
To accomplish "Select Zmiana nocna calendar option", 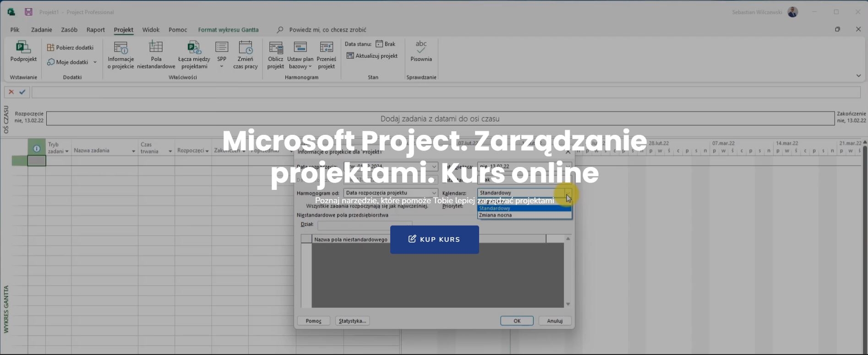I will (524, 215).
